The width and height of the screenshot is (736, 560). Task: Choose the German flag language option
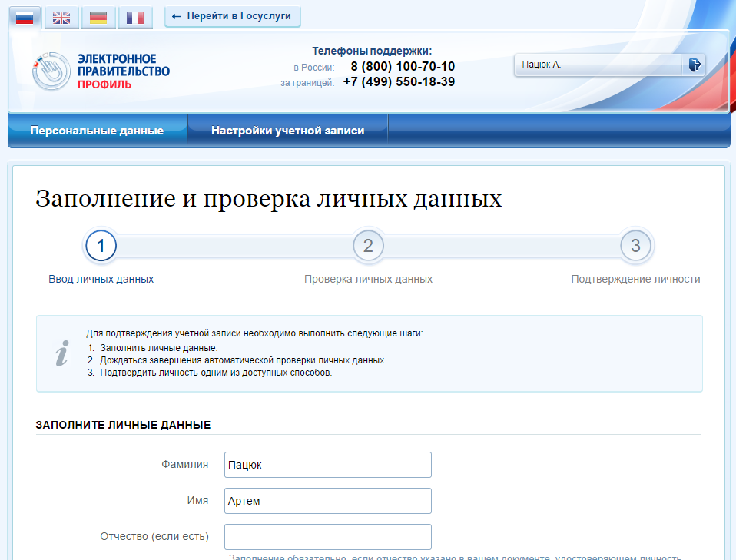pos(98,17)
